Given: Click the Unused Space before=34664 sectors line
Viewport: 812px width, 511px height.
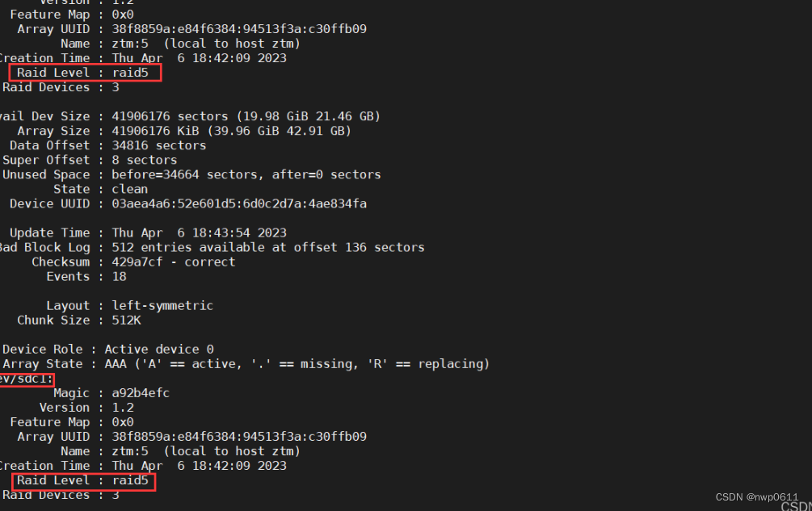Looking at the screenshot, I should click(191, 175).
